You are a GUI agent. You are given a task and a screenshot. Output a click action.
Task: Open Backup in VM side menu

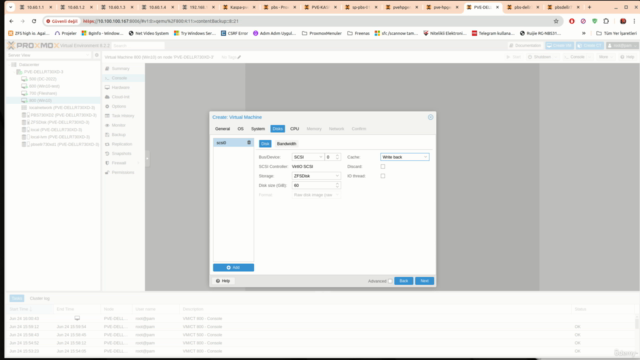[118, 134]
